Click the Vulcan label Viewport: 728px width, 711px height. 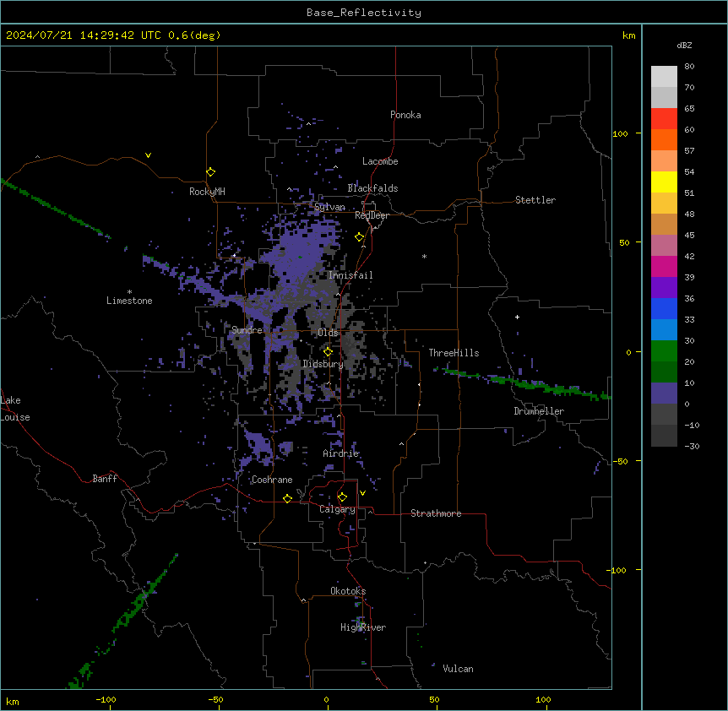pos(459,669)
